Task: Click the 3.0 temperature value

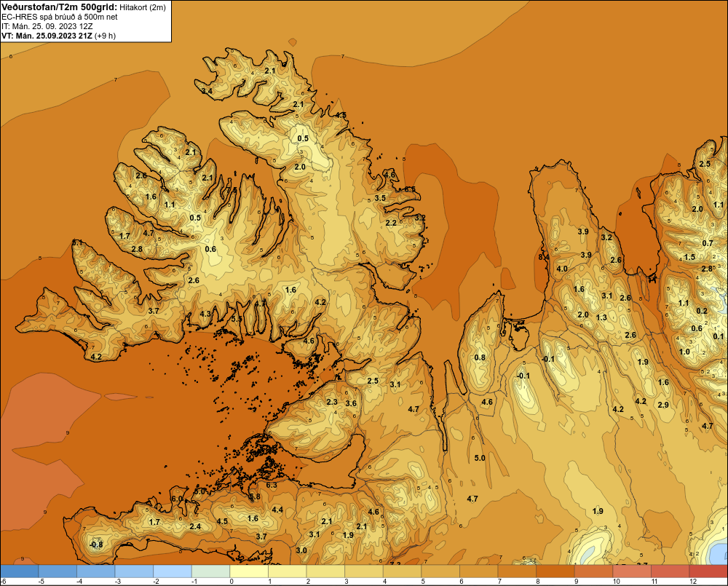Action: tap(301, 550)
